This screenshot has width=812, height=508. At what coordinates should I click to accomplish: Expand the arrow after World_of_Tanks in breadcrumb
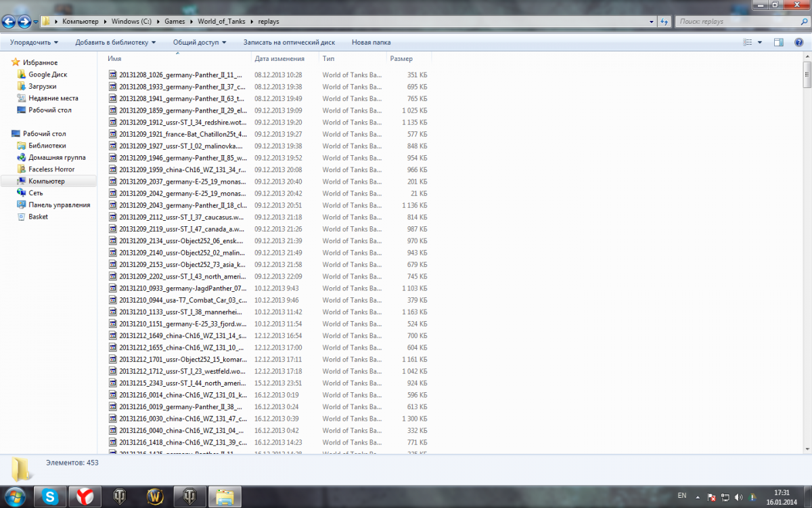click(x=251, y=22)
